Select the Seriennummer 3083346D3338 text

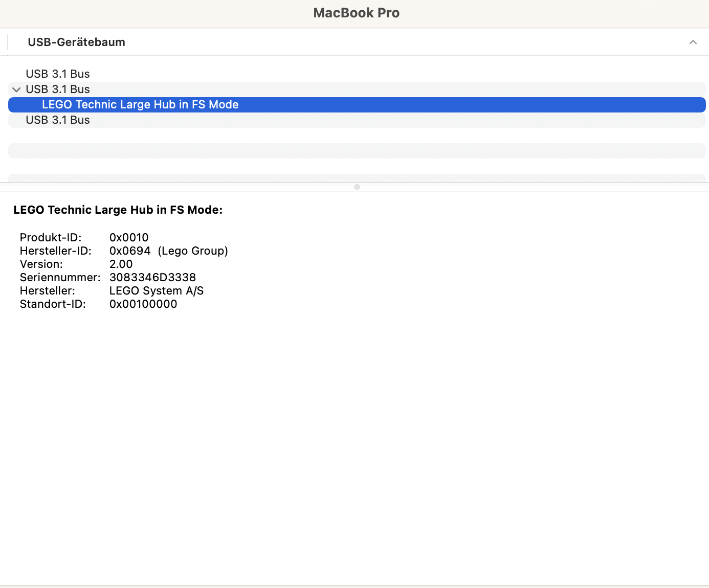click(x=152, y=277)
